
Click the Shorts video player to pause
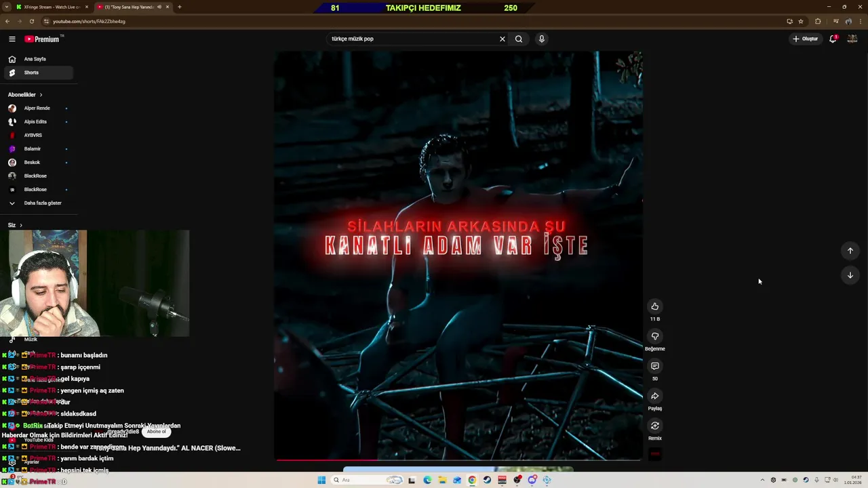(x=458, y=256)
